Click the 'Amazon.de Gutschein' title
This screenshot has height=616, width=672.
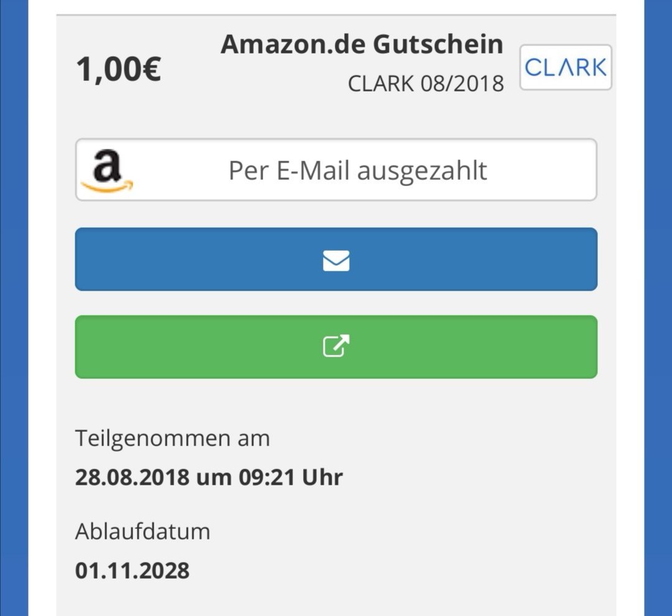coord(362,44)
